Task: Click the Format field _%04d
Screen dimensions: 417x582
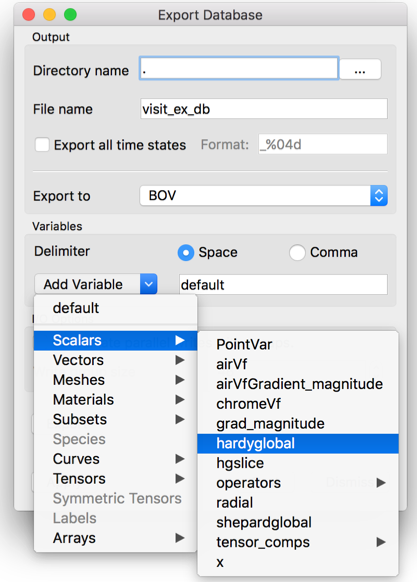Action: [x=323, y=144]
